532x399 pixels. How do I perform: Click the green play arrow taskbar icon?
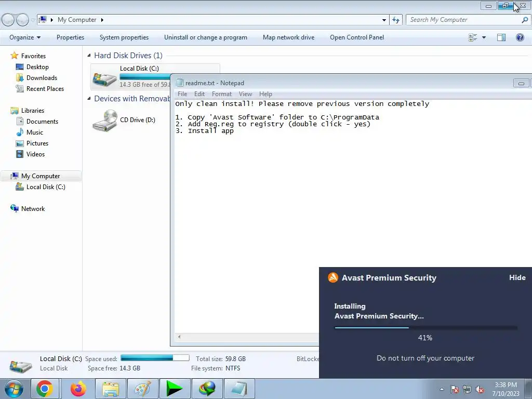point(175,389)
